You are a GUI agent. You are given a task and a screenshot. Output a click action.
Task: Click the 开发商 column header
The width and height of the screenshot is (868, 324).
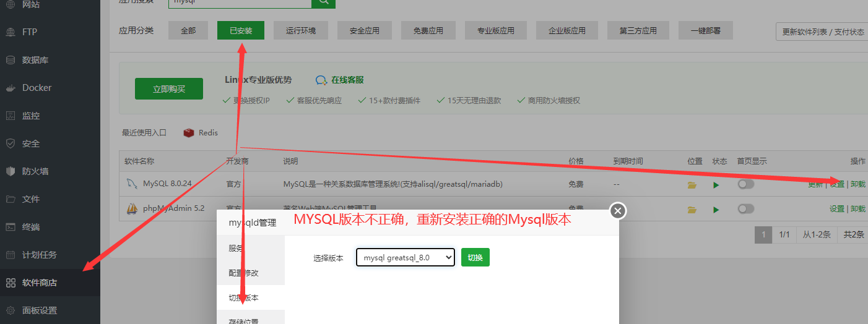(x=238, y=161)
